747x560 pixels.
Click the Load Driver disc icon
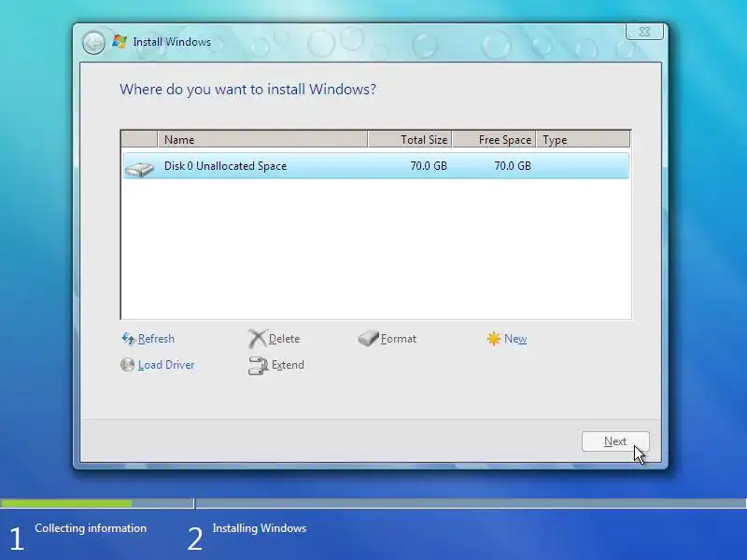tap(127, 365)
